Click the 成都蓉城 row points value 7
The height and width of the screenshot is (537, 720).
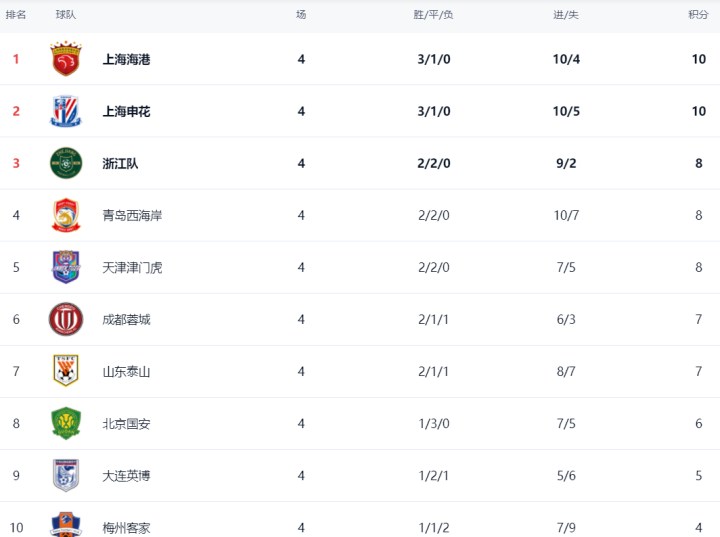698,319
